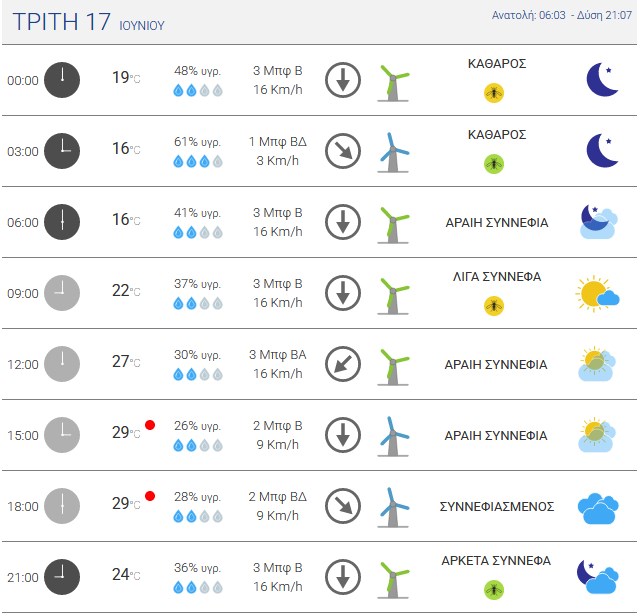Click the red dot beside 29°C at 15:00

click(x=150, y=425)
